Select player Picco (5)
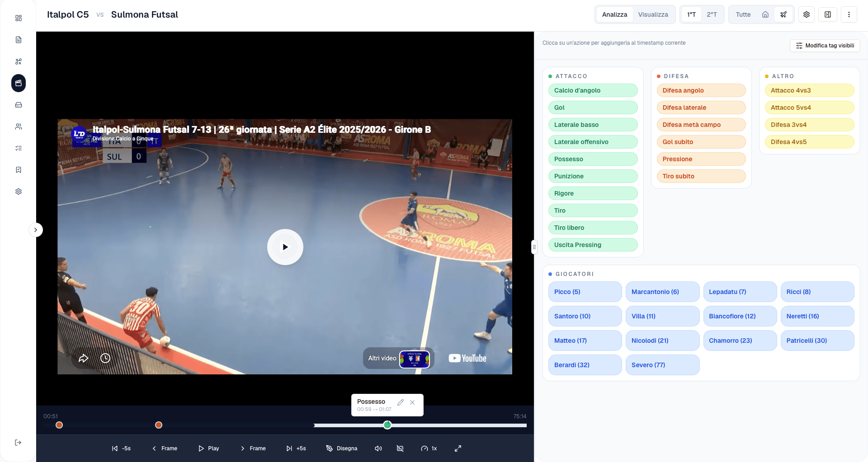This screenshot has height=462, width=868. tap(585, 292)
